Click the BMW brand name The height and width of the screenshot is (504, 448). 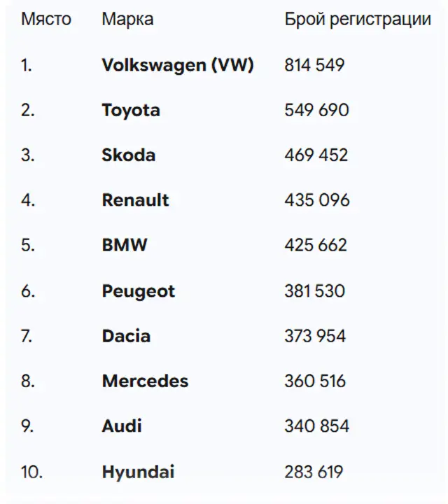pos(125,246)
